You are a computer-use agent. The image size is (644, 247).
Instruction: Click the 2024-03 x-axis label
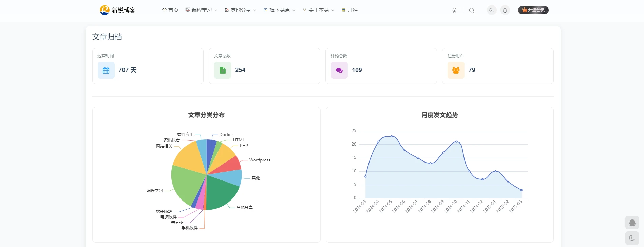pyautogui.click(x=360, y=206)
